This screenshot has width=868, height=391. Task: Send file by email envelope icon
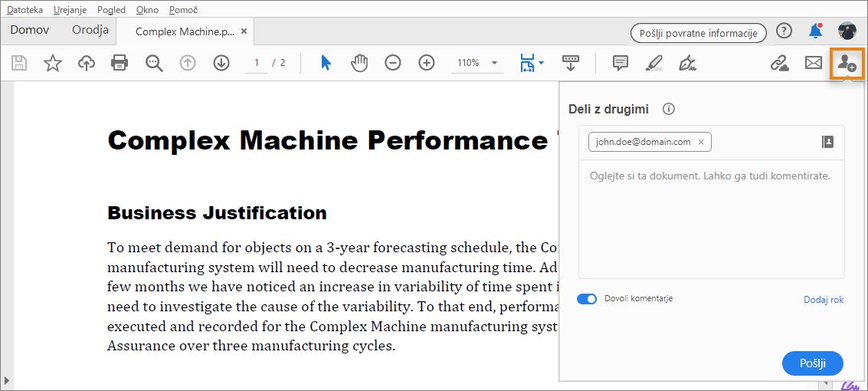pos(813,63)
